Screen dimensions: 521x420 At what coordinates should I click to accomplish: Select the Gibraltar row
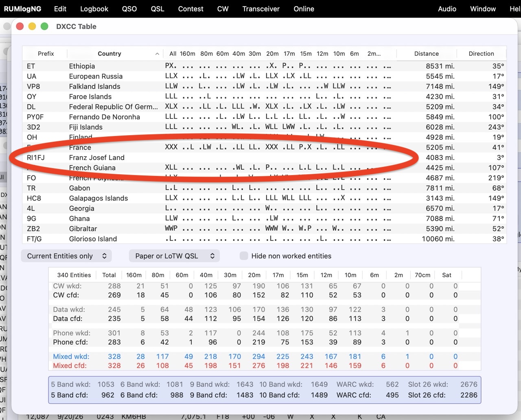[x=264, y=229]
